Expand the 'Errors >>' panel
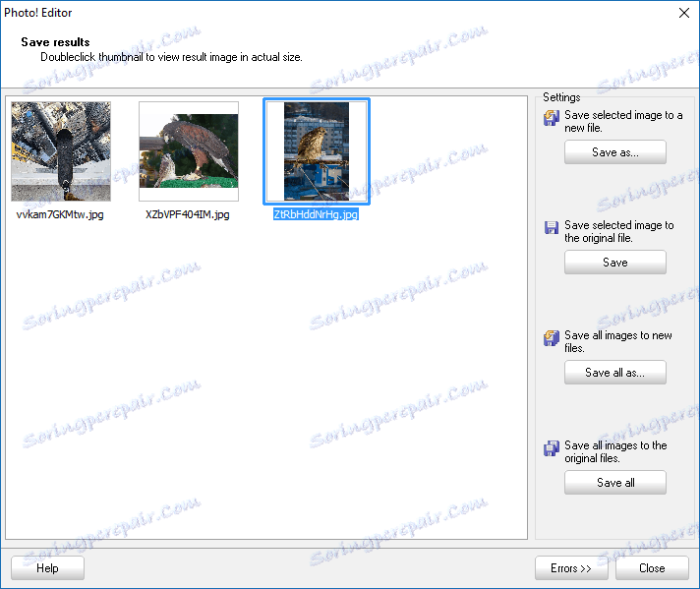Viewport: 700px width, 589px height. pos(571,568)
